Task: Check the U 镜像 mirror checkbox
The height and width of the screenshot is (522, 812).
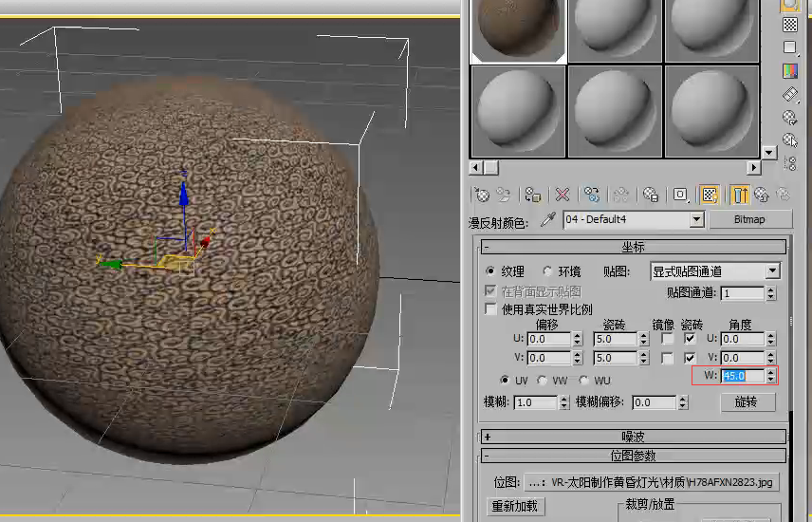Action: point(668,339)
